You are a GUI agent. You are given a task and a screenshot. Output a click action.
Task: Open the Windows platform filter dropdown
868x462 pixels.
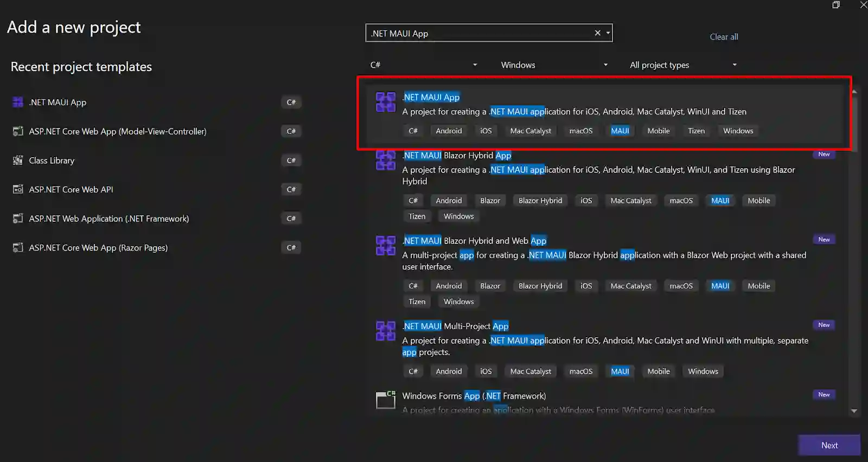click(x=553, y=65)
